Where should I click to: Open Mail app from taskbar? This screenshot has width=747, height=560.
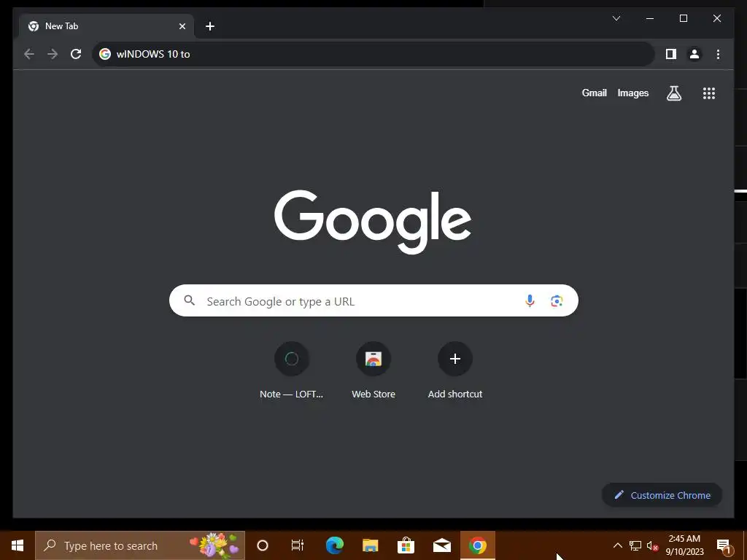pos(442,545)
